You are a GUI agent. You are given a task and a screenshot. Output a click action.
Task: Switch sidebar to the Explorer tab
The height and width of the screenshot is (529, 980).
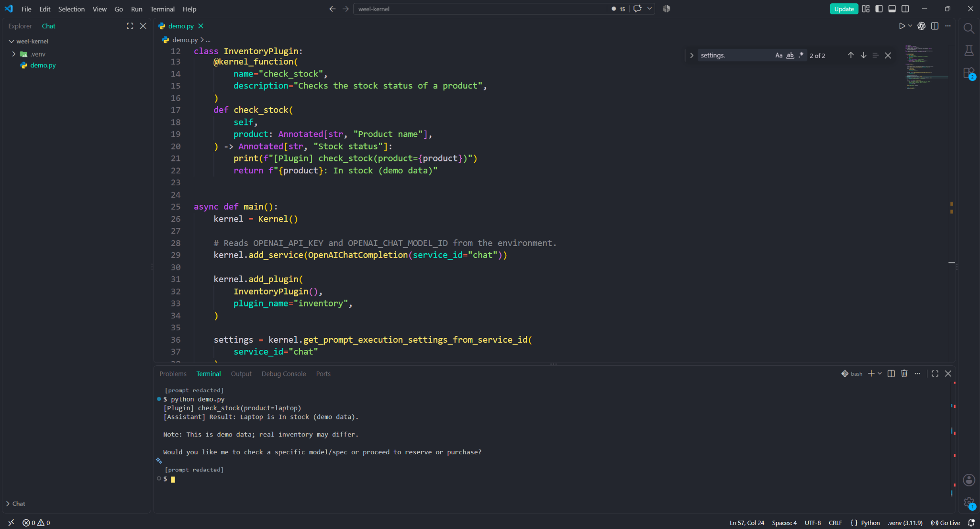pyautogui.click(x=20, y=26)
